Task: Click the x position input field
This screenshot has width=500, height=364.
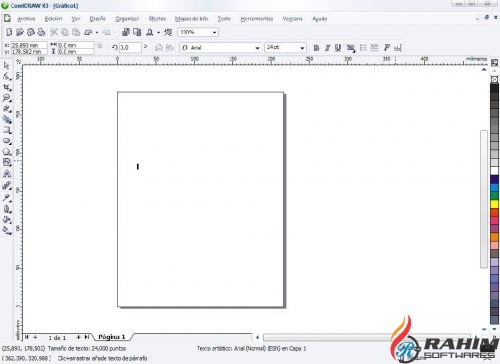Action: [x=29, y=45]
